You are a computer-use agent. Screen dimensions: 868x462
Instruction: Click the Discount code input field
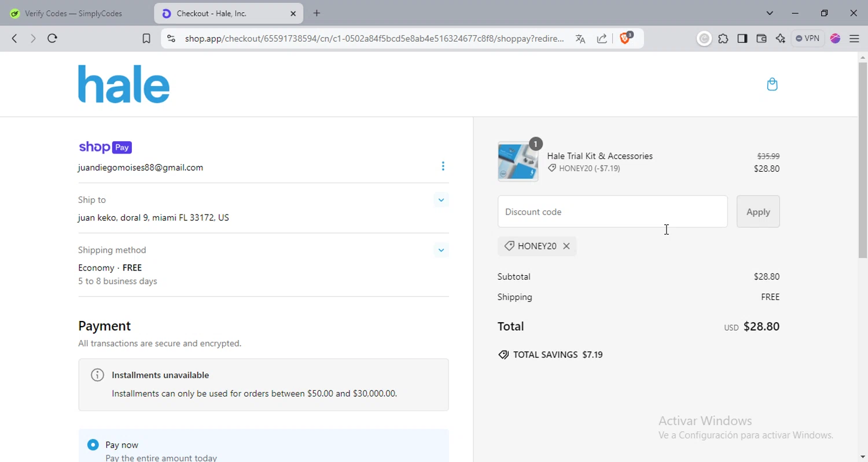(x=612, y=212)
